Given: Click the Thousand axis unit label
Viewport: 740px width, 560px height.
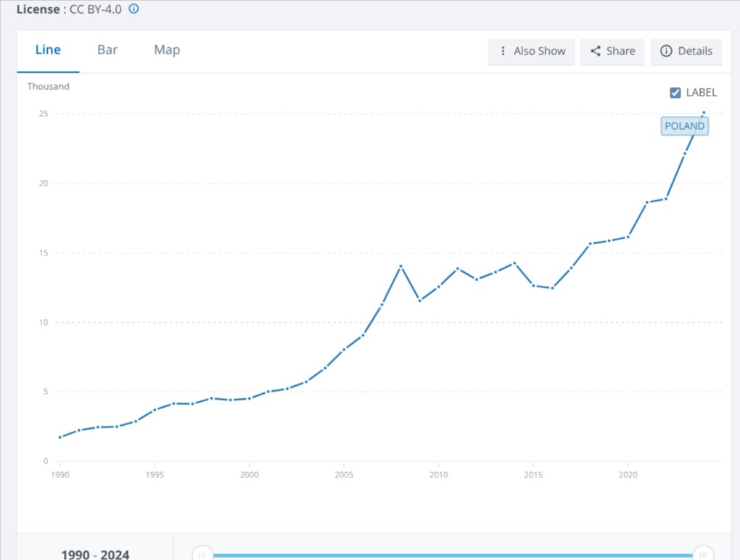Looking at the screenshot, I should pos(48,86).
